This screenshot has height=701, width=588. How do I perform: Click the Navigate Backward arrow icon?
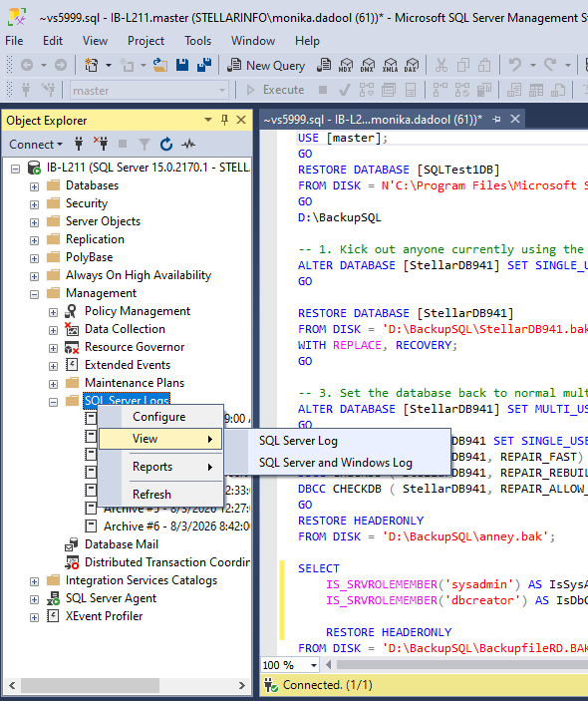coord(26,65)
